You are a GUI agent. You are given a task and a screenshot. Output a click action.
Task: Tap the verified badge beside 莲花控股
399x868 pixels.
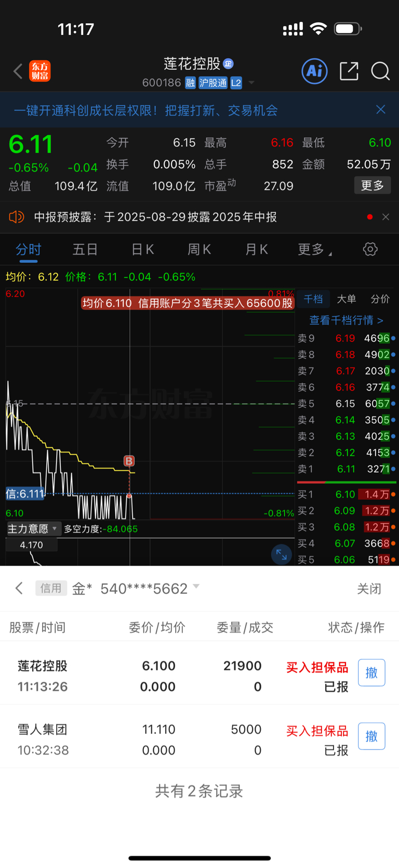[x=229, y=63]
